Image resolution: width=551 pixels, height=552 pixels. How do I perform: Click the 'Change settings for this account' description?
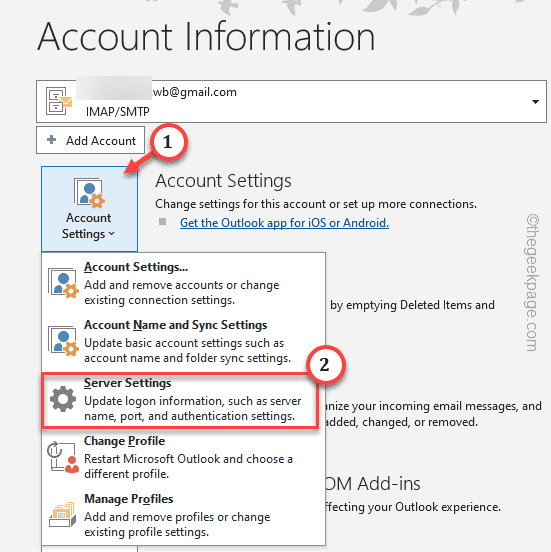pos(316,204)
